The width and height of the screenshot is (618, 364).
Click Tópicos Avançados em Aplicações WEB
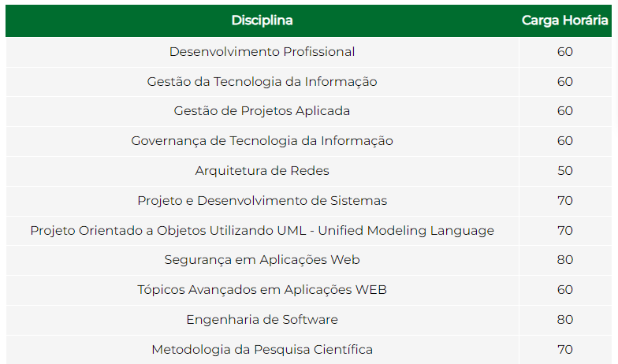tap(262, 290)
